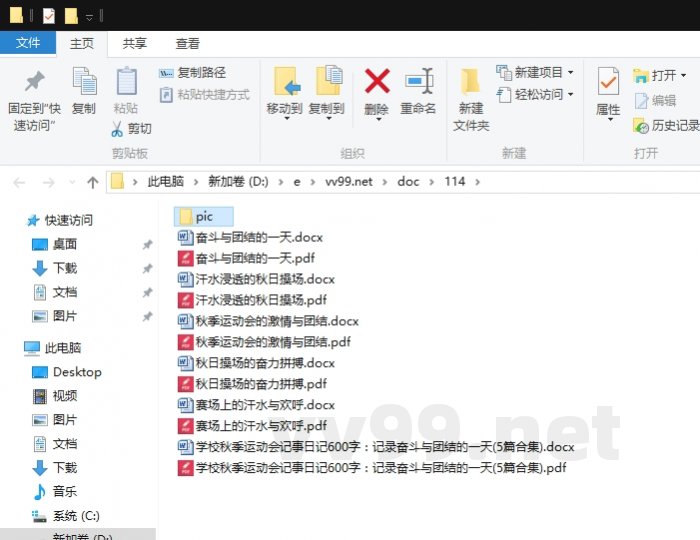Screen dimensions: 700x540
Task: Click title bar properties checkmark icon
Action: tap(49, 16)
